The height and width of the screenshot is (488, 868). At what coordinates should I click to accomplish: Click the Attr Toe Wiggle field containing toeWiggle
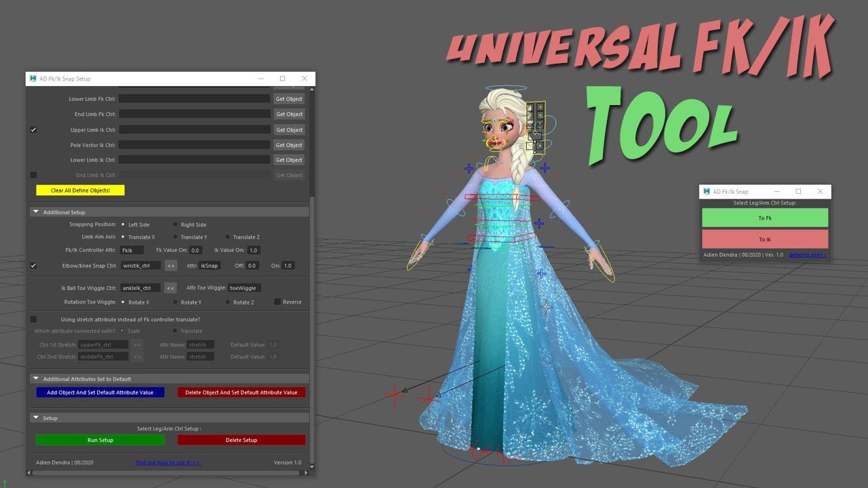click(x=243, y=288)
